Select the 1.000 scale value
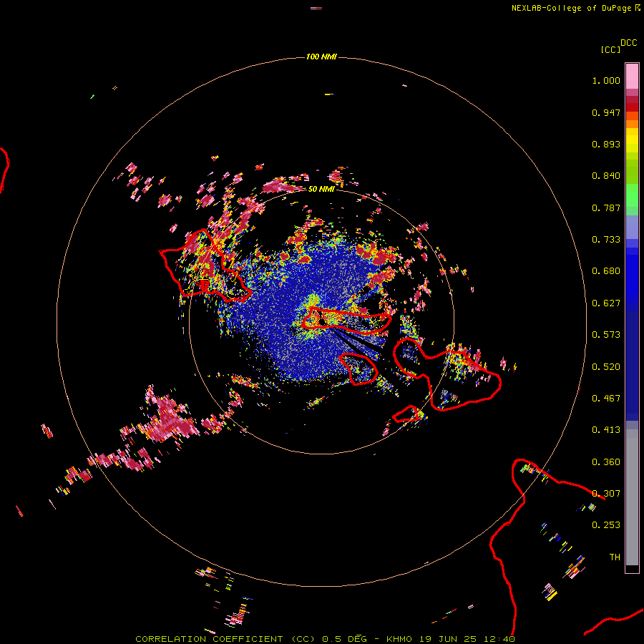644x644 pixels. click(606, 80)
